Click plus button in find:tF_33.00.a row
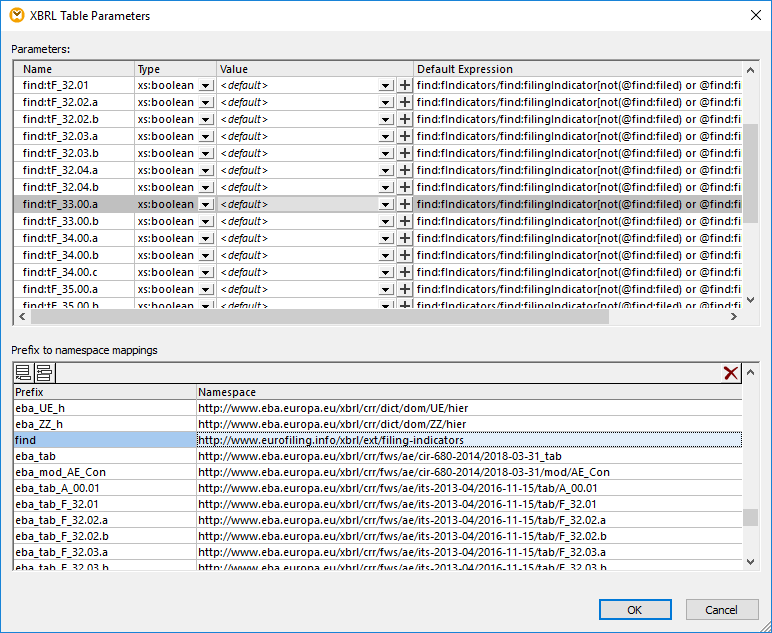 (x=405, y=204)
